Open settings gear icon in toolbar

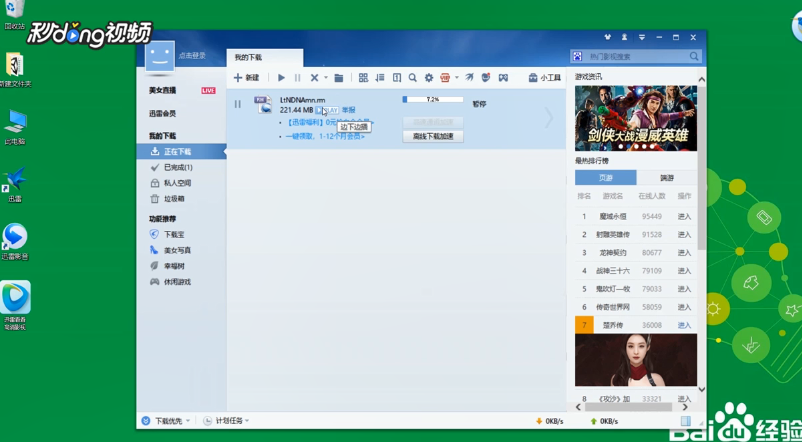click(x=429, y=78)
